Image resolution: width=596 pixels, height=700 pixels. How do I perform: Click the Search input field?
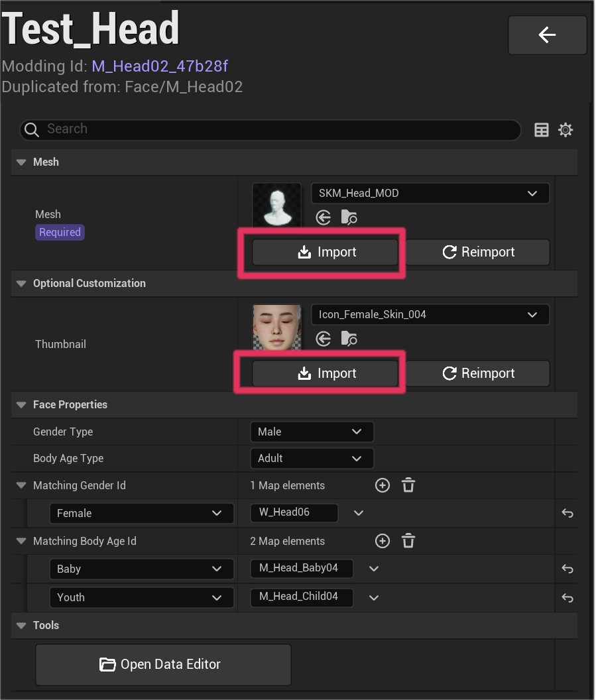278,130
